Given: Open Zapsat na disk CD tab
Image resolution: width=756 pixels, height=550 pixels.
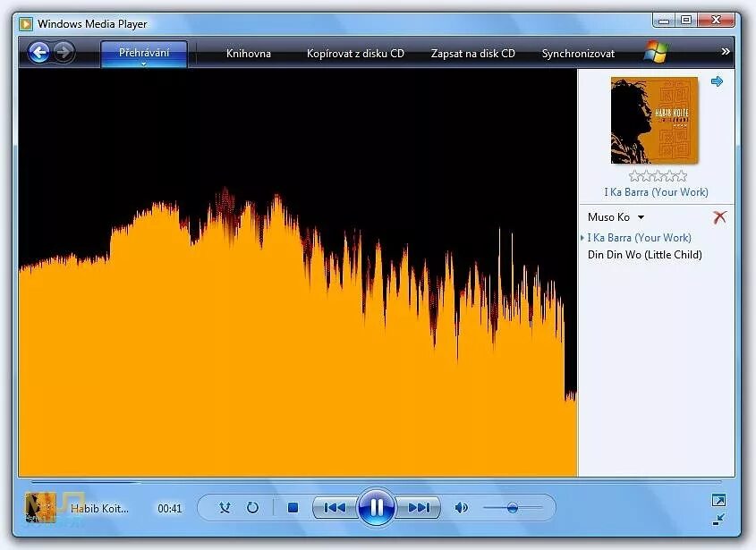Looking at the screenshot, I should point(473,54).
